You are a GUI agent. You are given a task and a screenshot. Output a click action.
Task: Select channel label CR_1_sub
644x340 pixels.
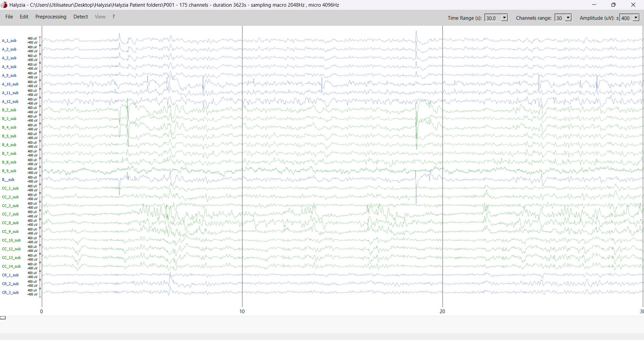(10, 275)
